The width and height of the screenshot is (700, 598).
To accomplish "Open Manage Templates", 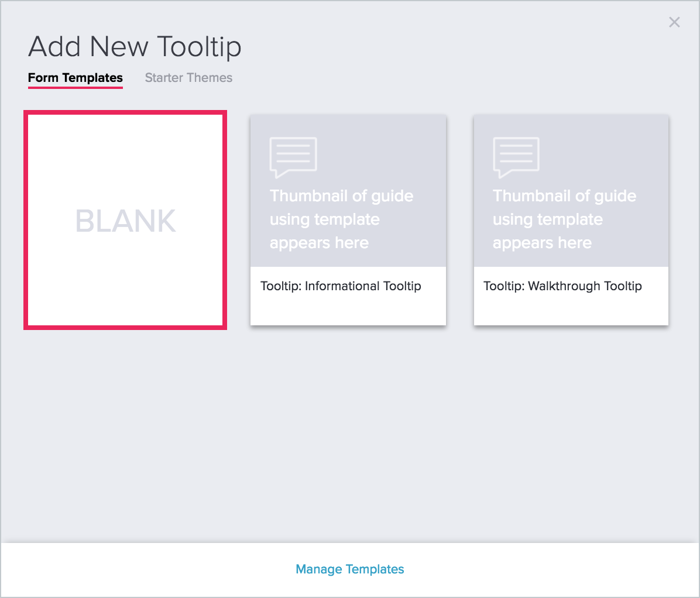I will coord(350,569).
